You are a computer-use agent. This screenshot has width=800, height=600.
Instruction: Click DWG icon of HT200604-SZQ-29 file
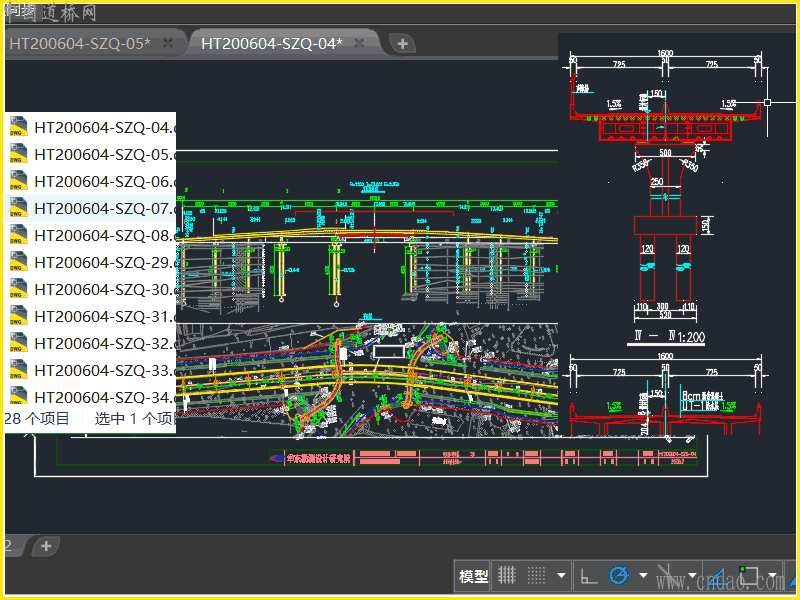coord(18,261)
